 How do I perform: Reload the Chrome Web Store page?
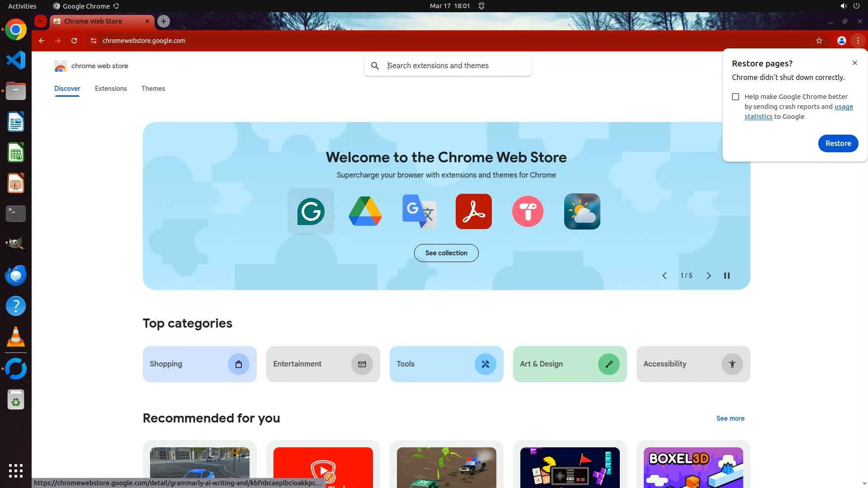coord(74,41)
